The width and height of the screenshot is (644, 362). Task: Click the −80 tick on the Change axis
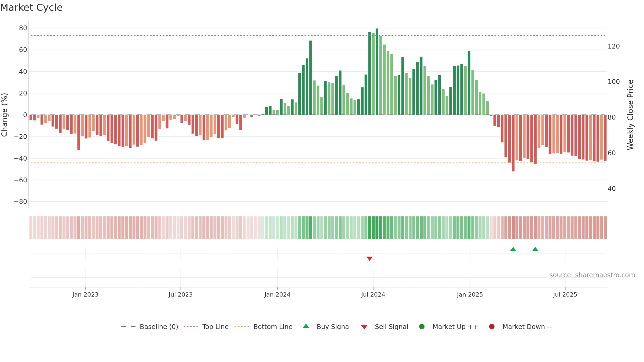(21, 202)
